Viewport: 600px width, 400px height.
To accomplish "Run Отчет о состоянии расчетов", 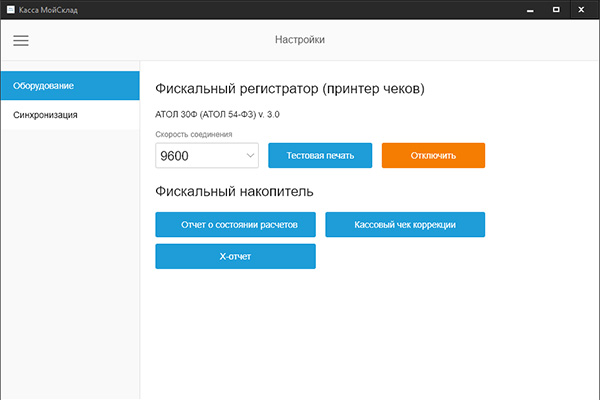I will pos(235,225).
